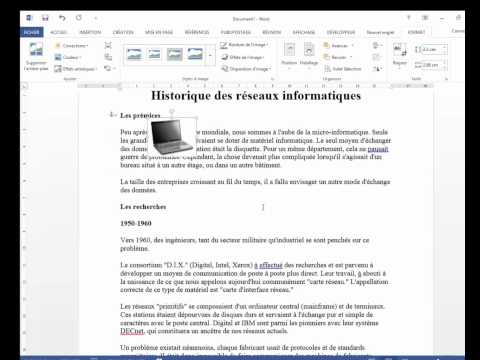Click the heading "Les recherches"
480x360 pixels.
pos(143,207)
